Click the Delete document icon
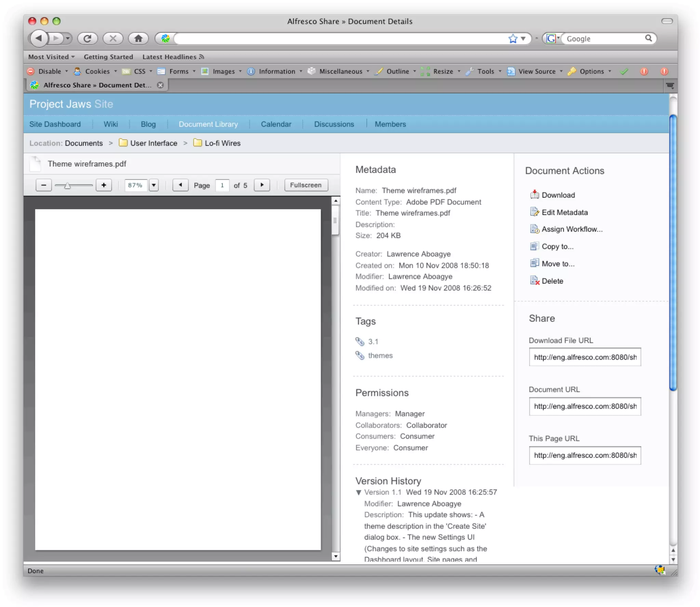The width and height of the screenshot is (700, 607). pyautogui.click(x=534, y=281)
